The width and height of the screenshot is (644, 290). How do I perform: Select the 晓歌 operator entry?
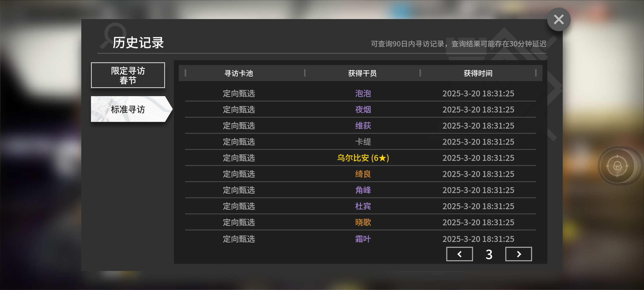[x=363, y=222]
